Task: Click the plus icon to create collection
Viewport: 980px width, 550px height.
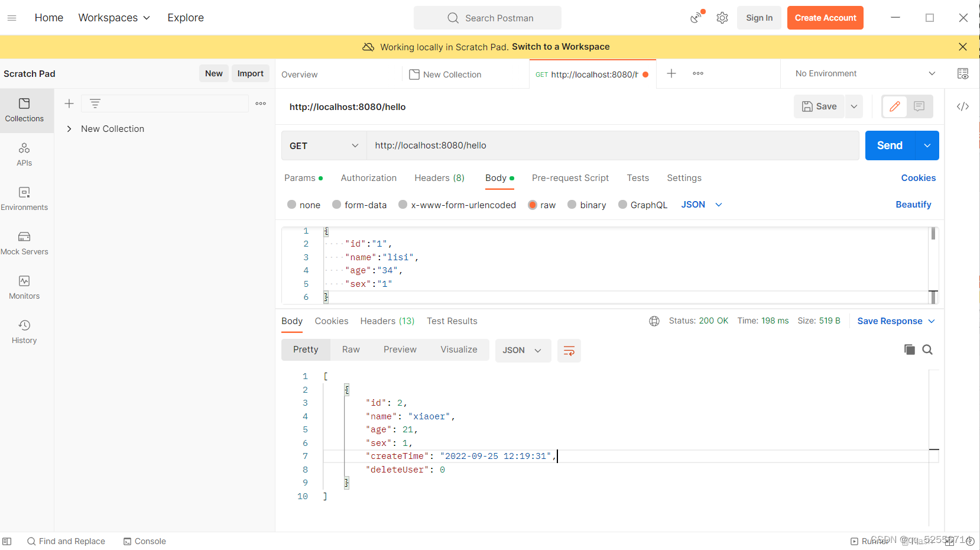Action: pos(69,103)
